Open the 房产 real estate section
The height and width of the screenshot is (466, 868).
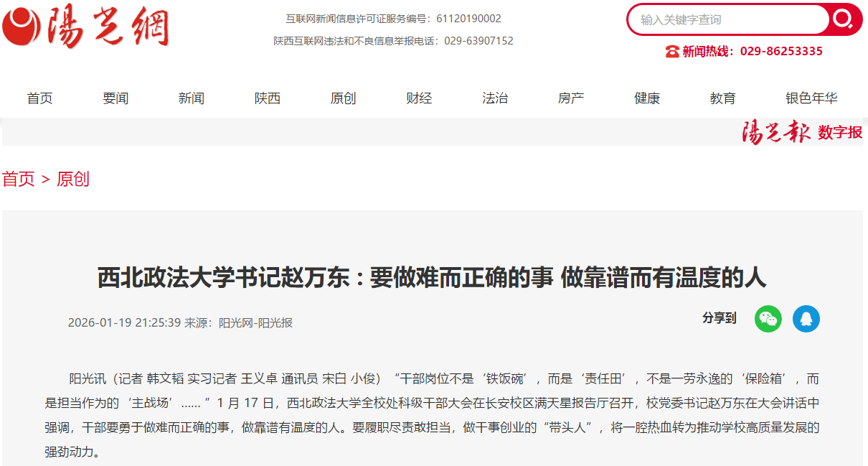tap(571, 98)
